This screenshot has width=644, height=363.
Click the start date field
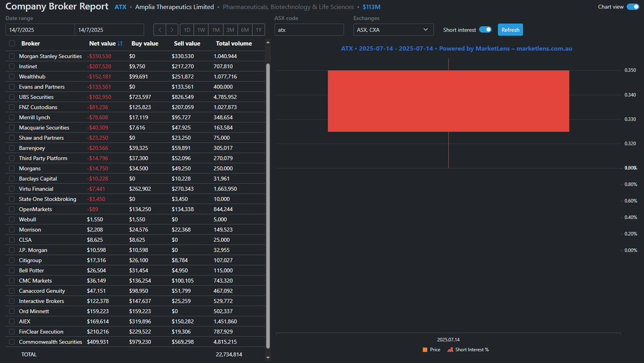click(x=40, y=30)
